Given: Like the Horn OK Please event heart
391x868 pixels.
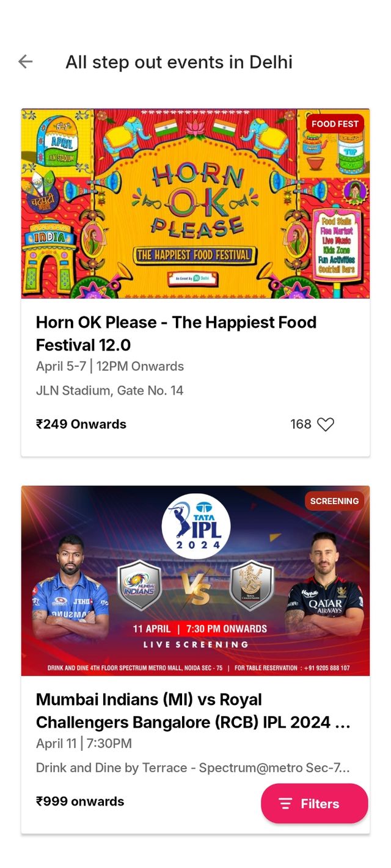Looking at the screenshot, I should click(326, 424).
